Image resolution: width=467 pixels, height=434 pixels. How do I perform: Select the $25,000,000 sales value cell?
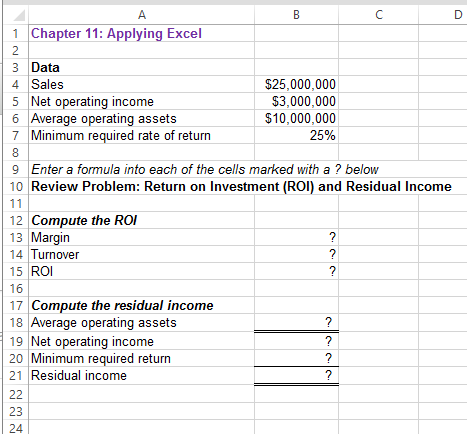click(x=296, y=84)
